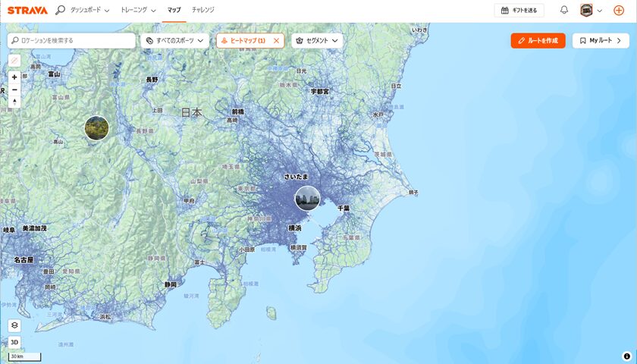Open notifications bell
This screenshot has width=637, height=364.
click(x=564, y=11)
